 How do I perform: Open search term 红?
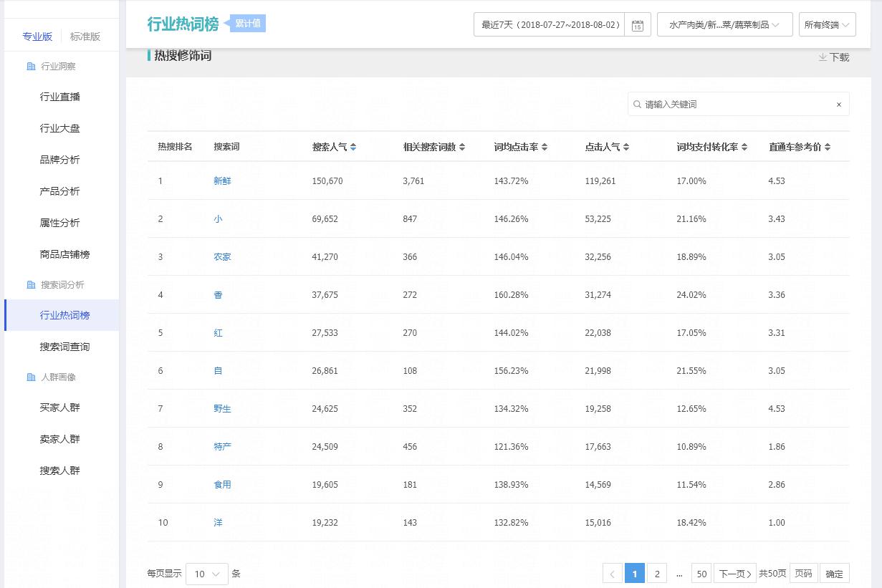pyautogui.click(x=218, y=333)
